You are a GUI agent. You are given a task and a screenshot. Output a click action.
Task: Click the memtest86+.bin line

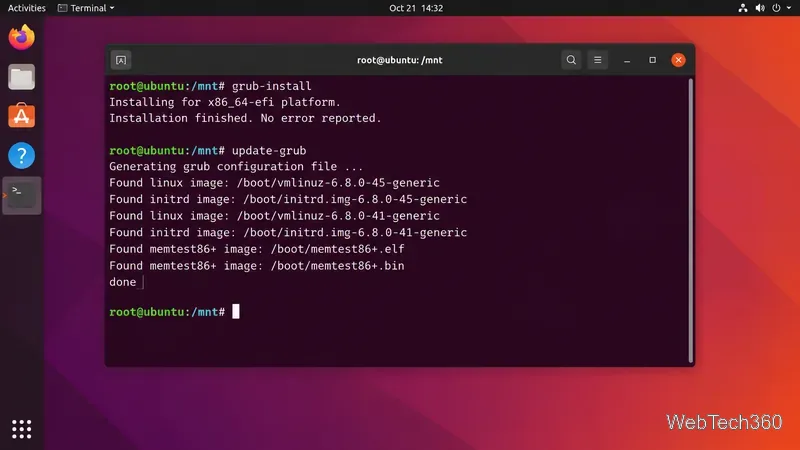tap(257, 266)
